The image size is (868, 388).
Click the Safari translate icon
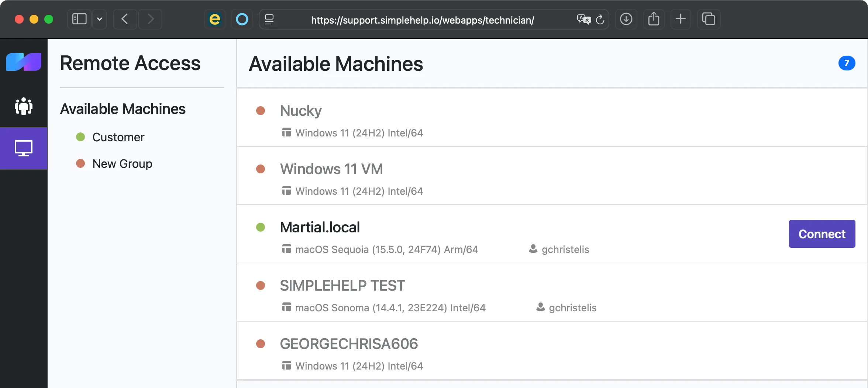583,20
